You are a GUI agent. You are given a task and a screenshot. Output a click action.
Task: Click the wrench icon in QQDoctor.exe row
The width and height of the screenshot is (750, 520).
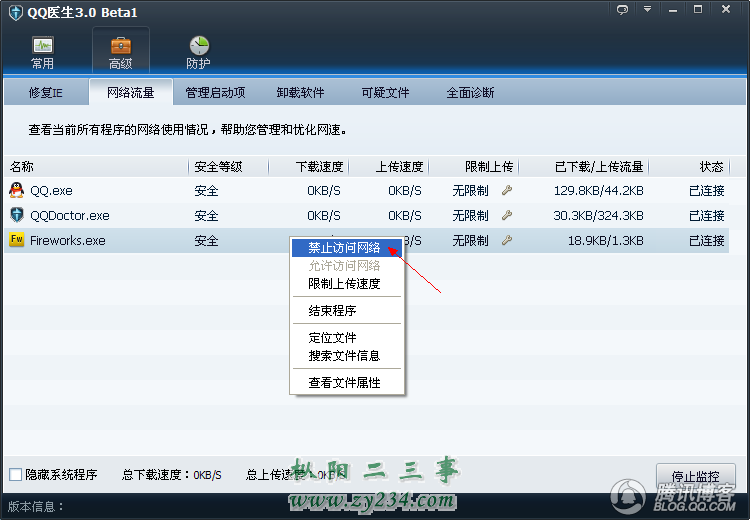tap(507, 215)
